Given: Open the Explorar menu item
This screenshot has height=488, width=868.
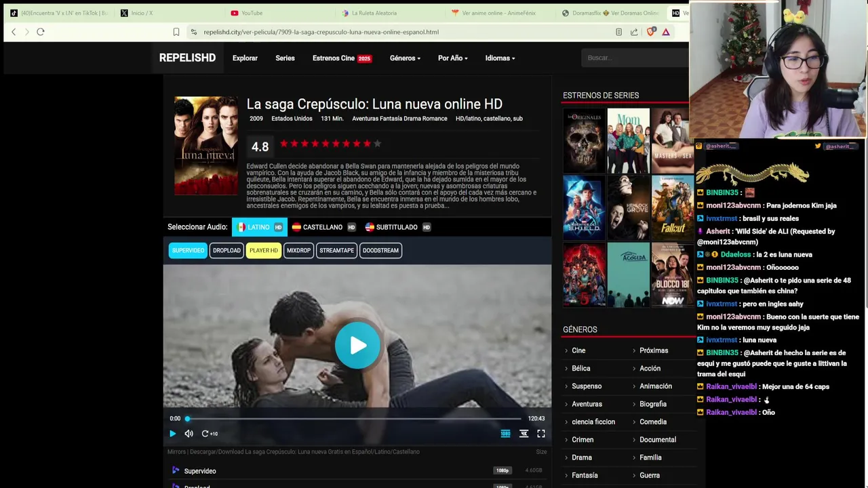Looking at the screenshot, I should click(245, 58).
